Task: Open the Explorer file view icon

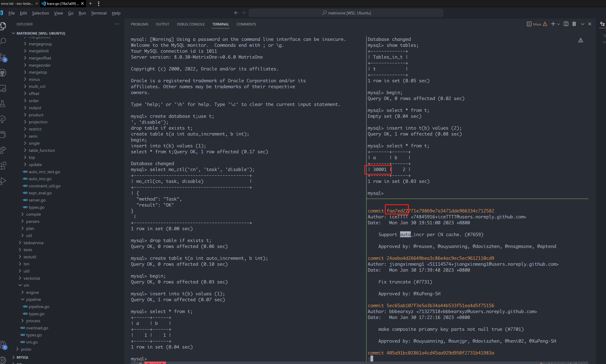Action: [x=3, y=26]
